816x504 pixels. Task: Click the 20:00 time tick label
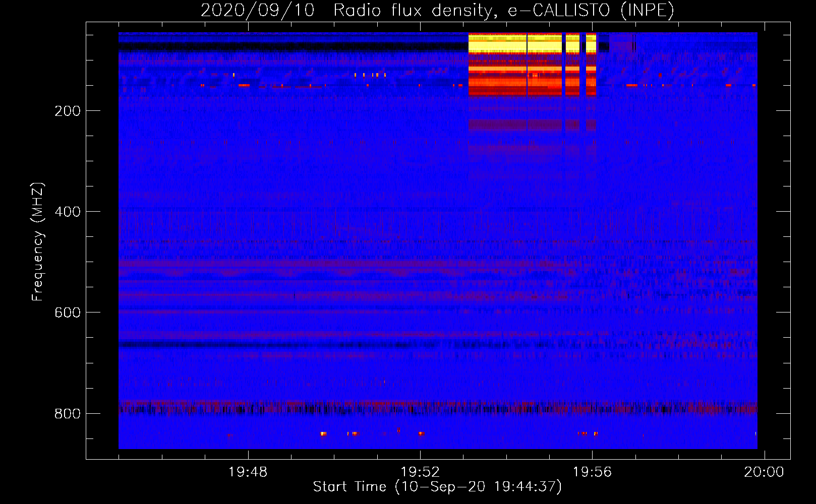[x=765, y=472]
